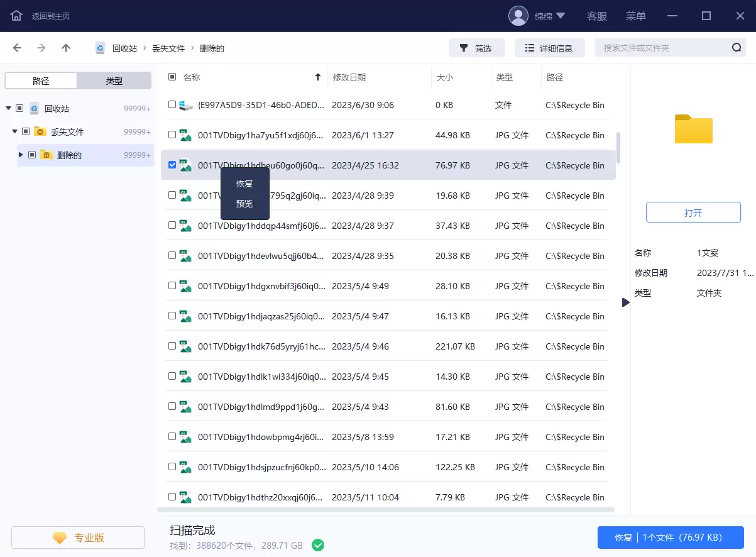This screenshot has width=756, height=557.
Task: Switch to the 类型 tab
Action: [114, 80]
